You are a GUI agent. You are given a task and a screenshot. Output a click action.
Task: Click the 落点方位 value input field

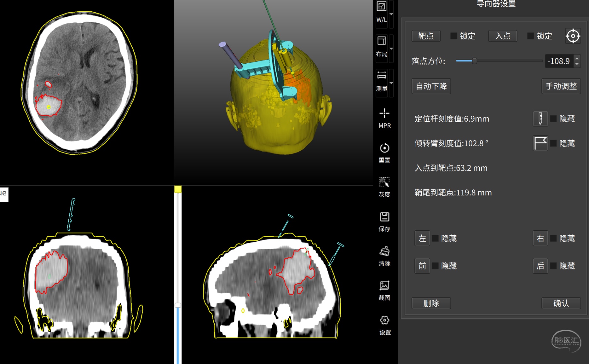559,61
